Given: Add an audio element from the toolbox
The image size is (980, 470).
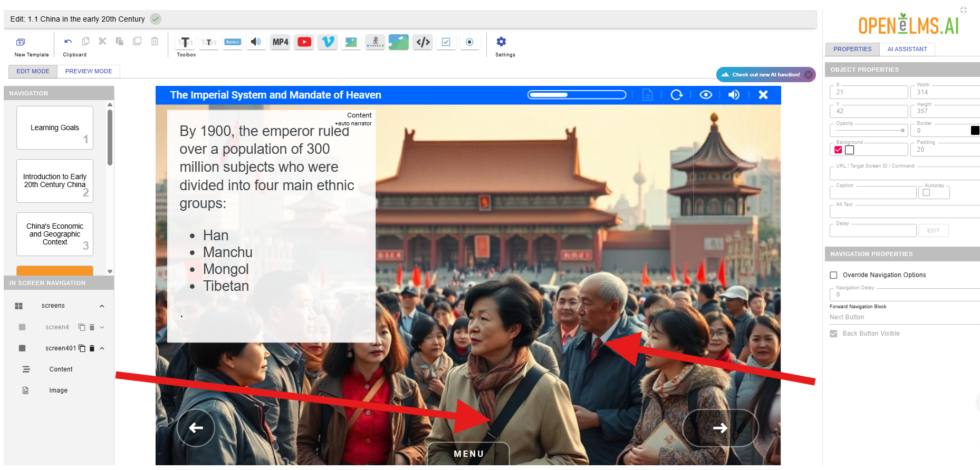Looking at the screenshot, I should 256,42.
